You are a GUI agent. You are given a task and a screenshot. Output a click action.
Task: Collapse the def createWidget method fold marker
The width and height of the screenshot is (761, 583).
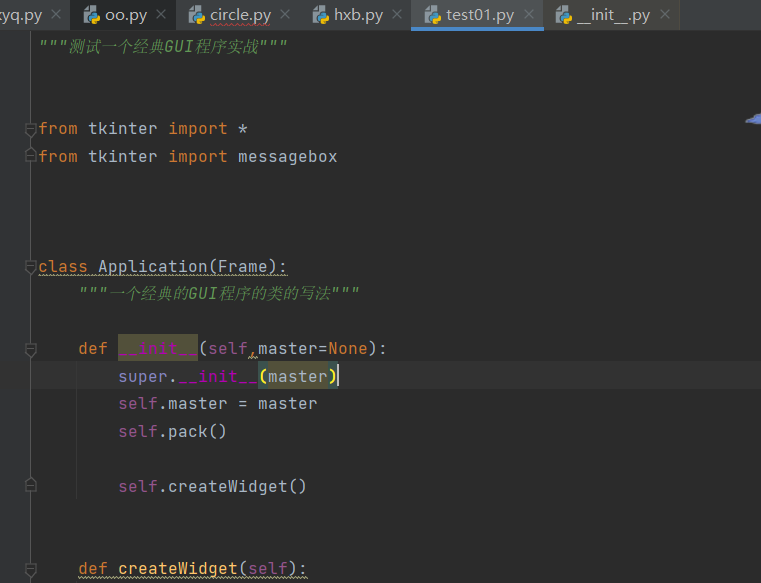[31, 569]
